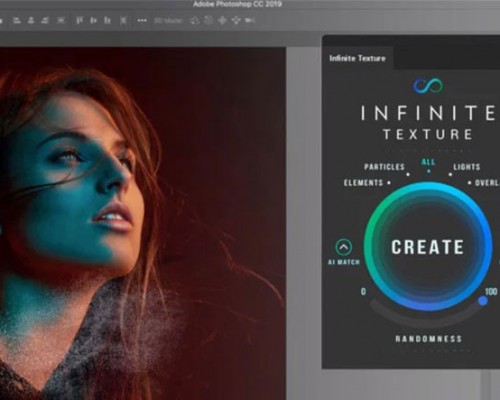This screenshot has height=400, width=500.
Task: Select the ELEMENTS texture category
Action: 363,183
